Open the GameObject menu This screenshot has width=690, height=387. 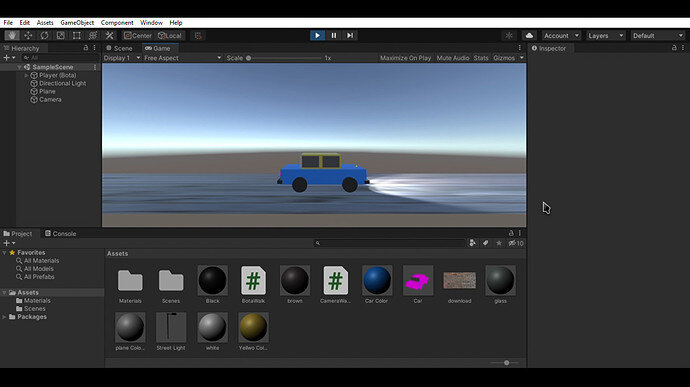[x=77, y=23]
